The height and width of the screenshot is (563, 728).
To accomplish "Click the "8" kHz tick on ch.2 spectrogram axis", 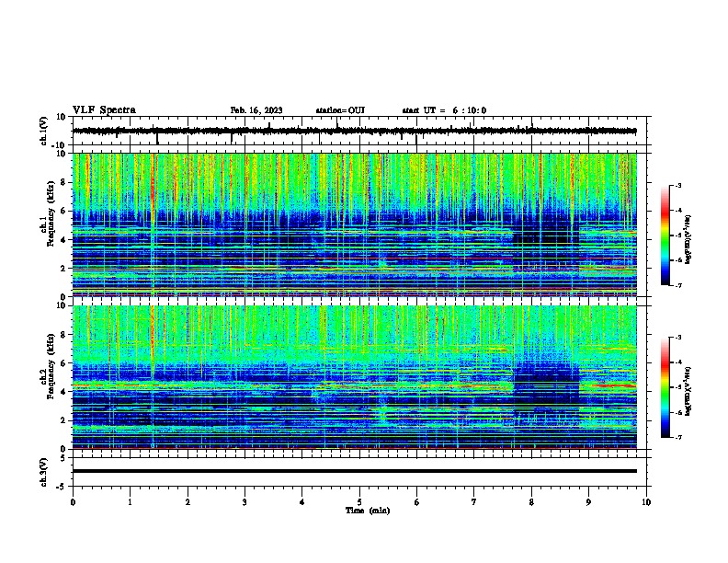I will pyautogui.click(x=64, y=335).
